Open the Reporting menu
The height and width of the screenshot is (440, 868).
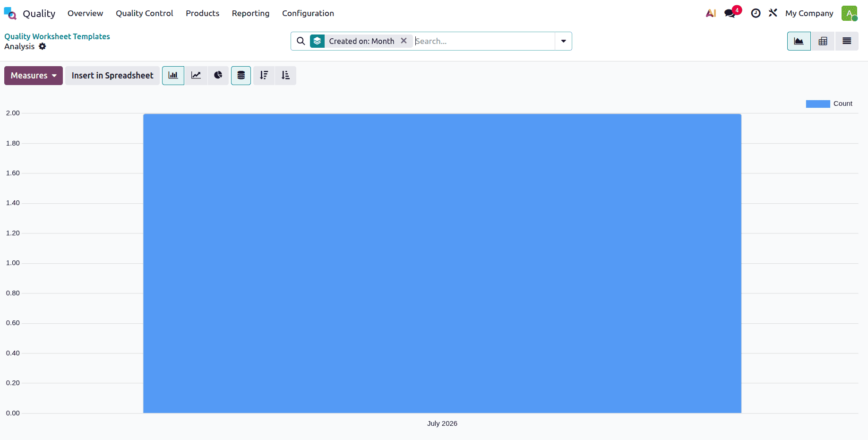click(250, 13)
